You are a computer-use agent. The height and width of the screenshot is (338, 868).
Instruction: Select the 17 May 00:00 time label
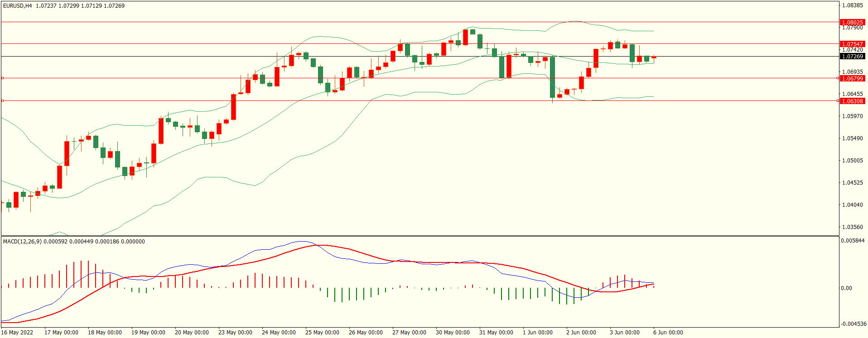pos(61,333)
